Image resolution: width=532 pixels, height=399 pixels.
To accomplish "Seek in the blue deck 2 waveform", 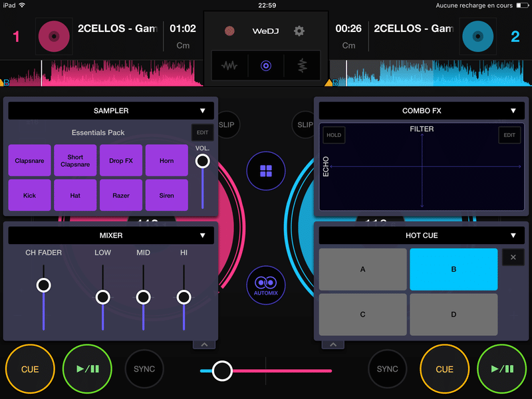I will tap(430, 73).
